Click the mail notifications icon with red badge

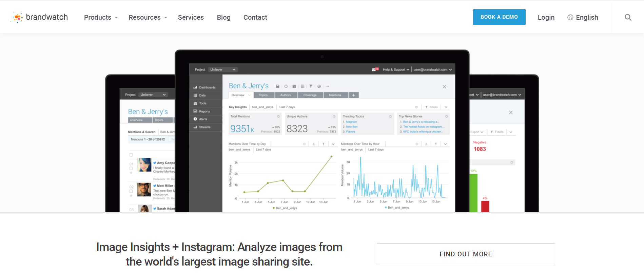tap(375, 70)
